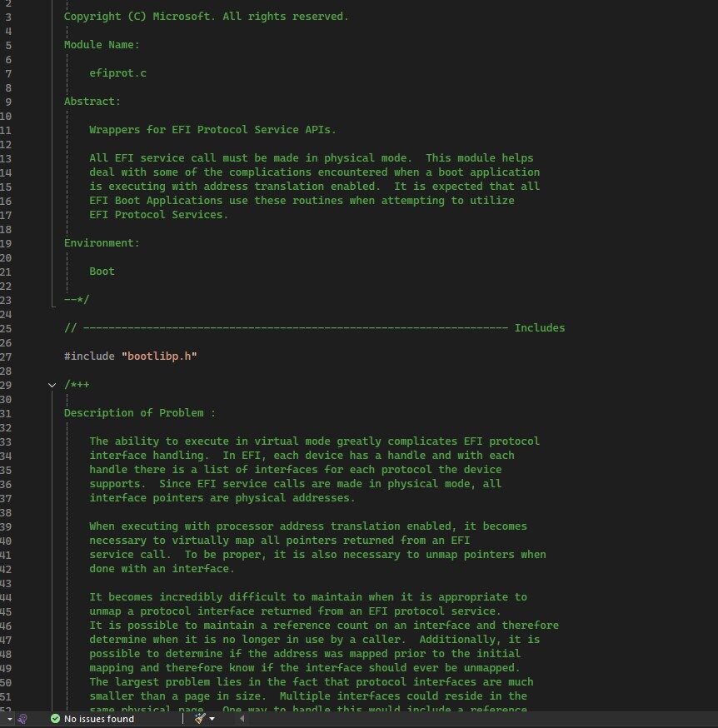Click the 'Includes' section divider comment
Image resolution: width=718 pixels, height=728 pixels.
539,328
